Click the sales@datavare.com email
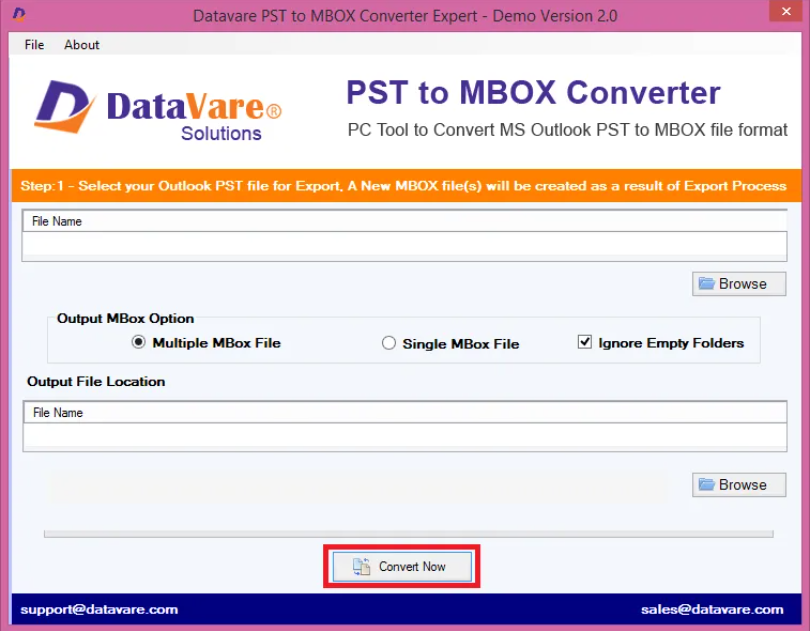 (712, 609)
